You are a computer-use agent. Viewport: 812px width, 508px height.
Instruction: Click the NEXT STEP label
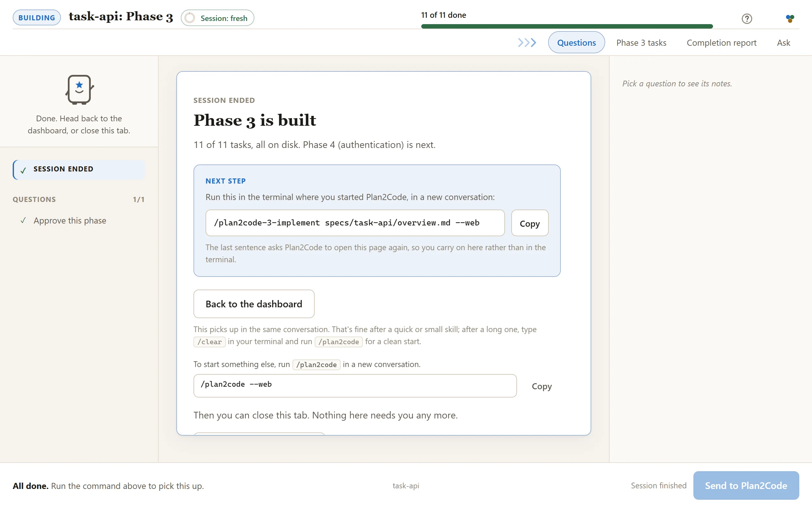(226, 181)
